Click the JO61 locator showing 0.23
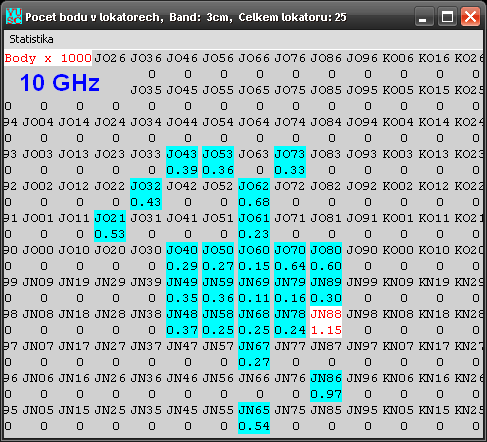 pyautogui.click(x=254, y=226)
